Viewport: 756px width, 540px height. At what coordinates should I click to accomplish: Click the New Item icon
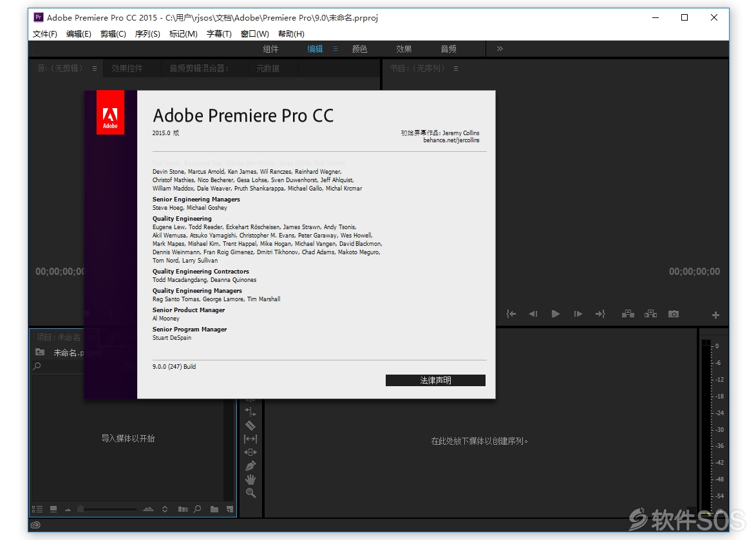(230, 509)
